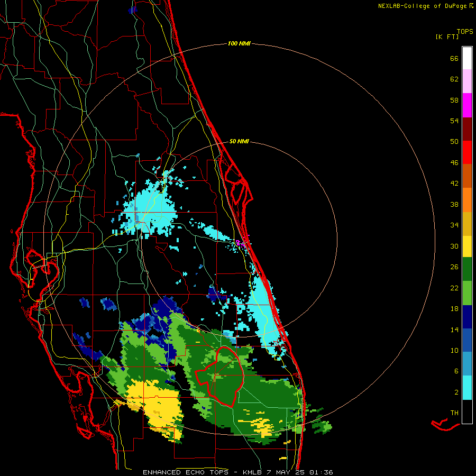Select the dark green legend swatch
Image resolution: width=476 pixels, height=476 pixels.
click(x=467, y=269)
